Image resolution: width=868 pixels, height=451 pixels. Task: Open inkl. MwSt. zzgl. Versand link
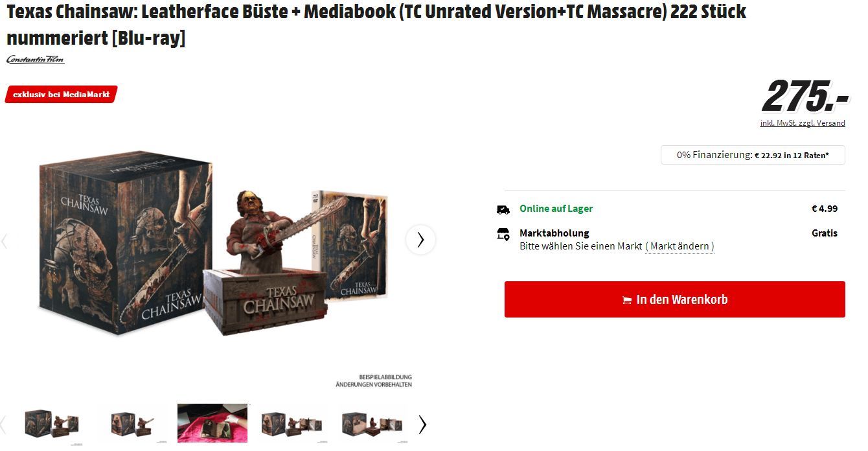point(803,123)
